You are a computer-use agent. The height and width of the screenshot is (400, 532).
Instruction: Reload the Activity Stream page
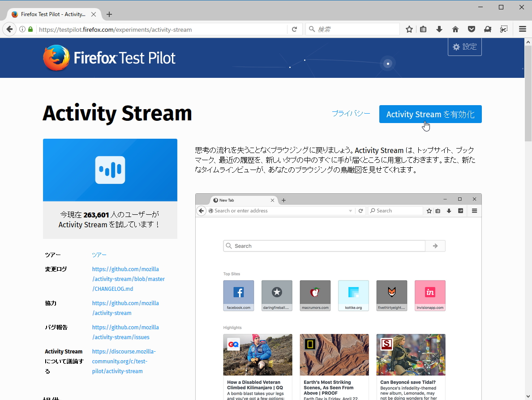point(294,29)
